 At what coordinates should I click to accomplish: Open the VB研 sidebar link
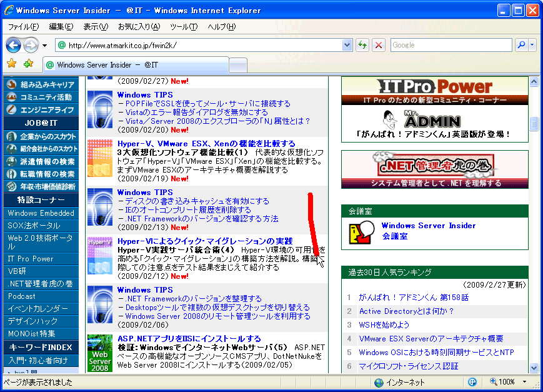(x=17, y=271)
